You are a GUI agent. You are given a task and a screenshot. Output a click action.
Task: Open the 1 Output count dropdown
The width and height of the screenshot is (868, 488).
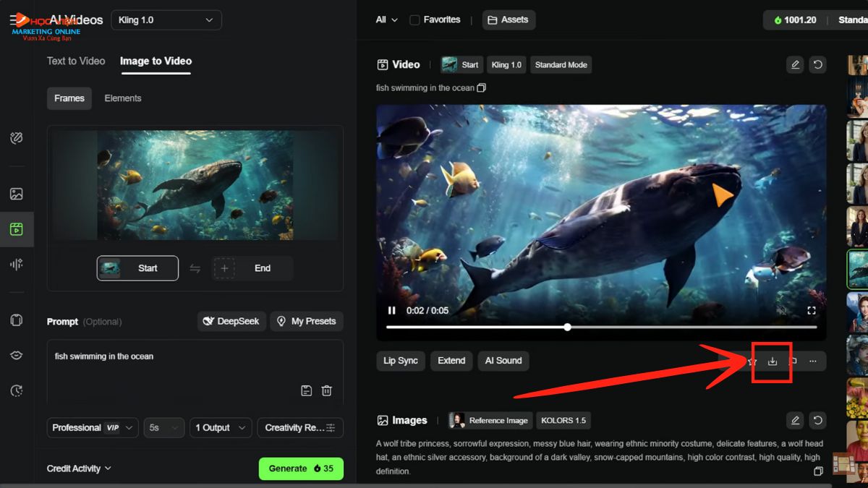click(x=221, y=428)
